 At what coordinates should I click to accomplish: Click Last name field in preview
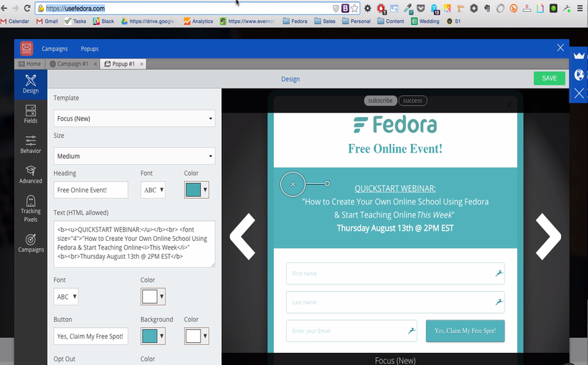tap(395, 302)
